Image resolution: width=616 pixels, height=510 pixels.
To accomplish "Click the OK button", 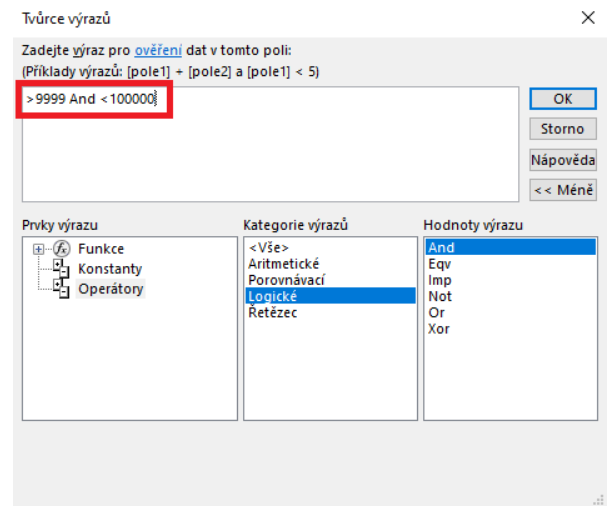I will click(562, 99).
